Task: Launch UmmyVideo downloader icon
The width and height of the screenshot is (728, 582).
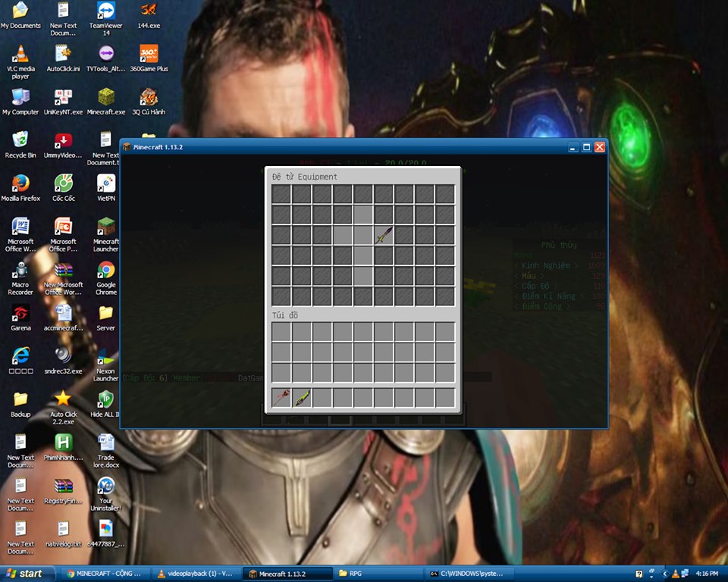Action: click(63, 145)
